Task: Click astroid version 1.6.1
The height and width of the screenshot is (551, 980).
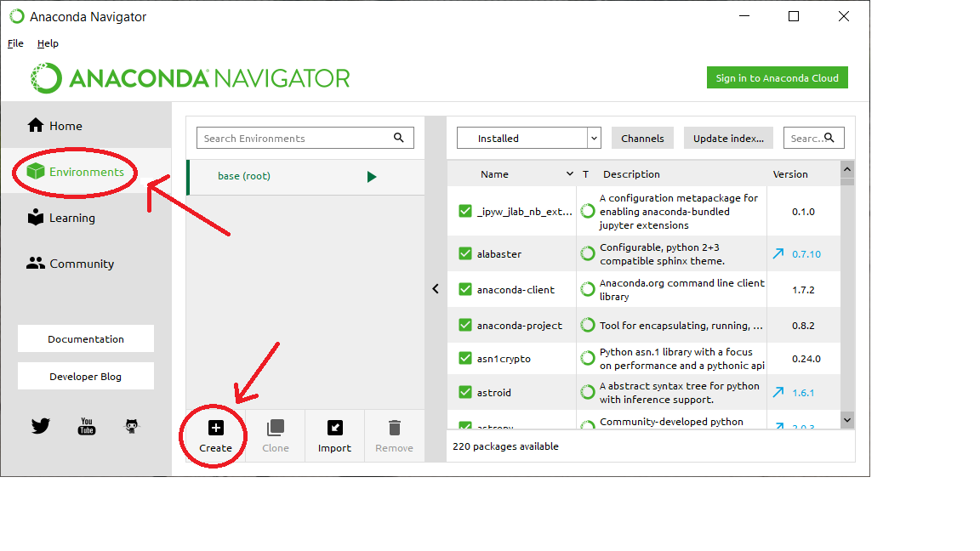Action: [x=803, y=392]
